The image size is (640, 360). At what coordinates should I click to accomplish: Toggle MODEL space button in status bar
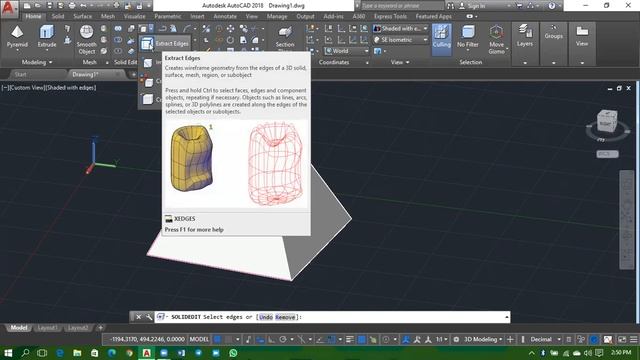(199, 339)
